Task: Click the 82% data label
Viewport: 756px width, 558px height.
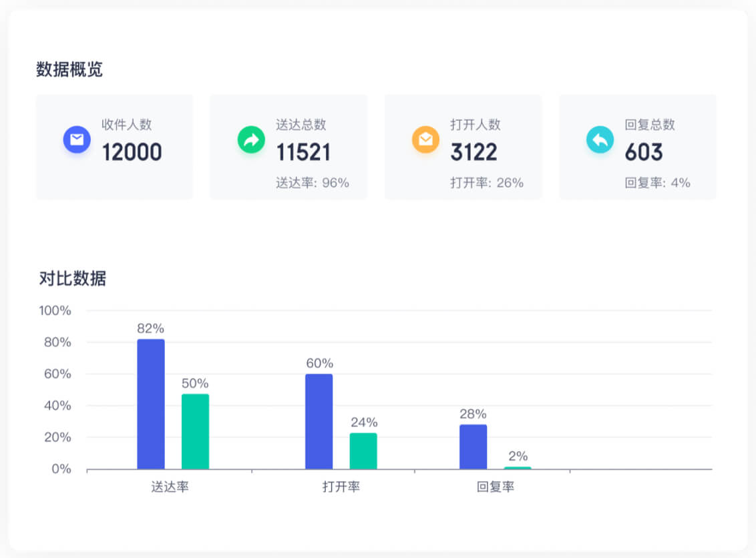Action: pyautogui.click(x=151, y=328)
